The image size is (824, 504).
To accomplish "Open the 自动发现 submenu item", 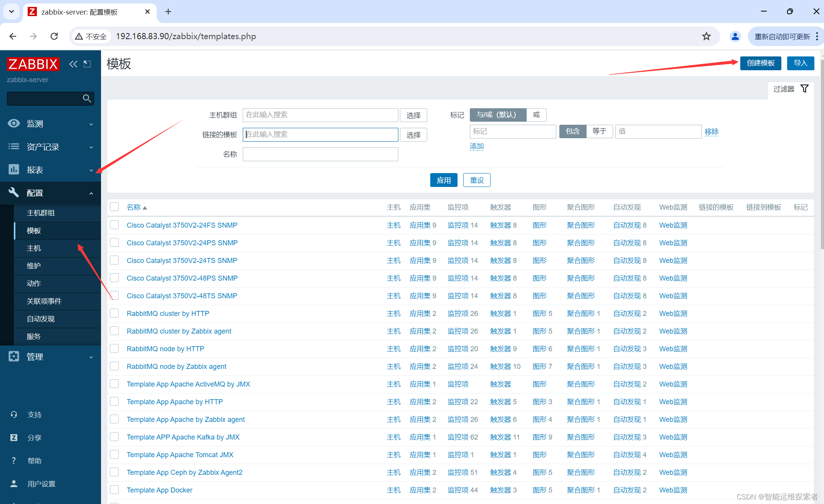I will click(41, 319).
